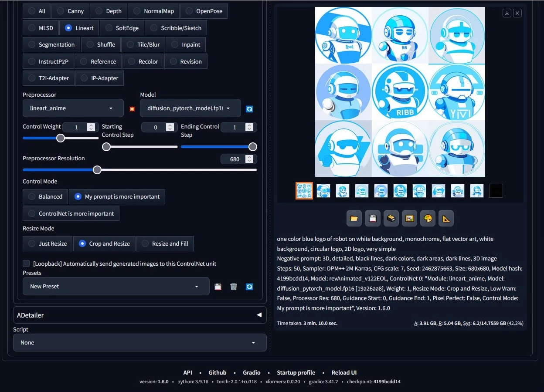Set Resize Mode to Just Resize
Image resolution: width=544 pixels, height=392 pixels.
48,243
